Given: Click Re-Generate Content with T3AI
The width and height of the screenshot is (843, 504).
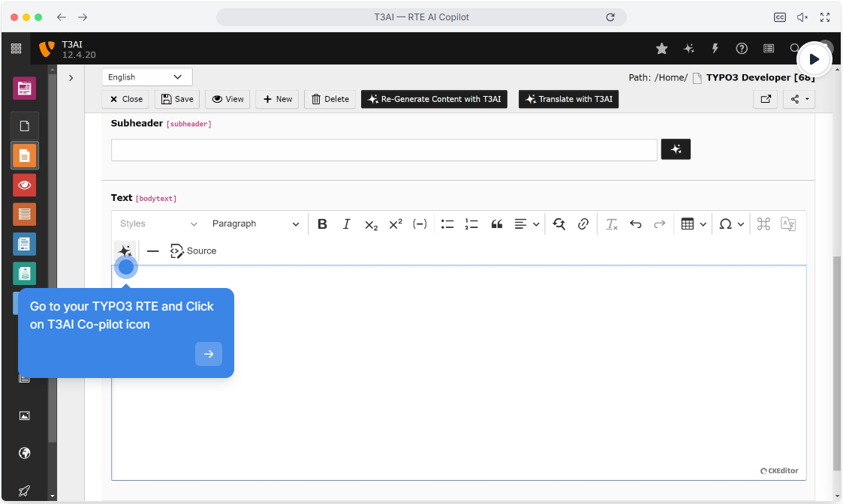Looking at the screenshot, I should 434,99.
